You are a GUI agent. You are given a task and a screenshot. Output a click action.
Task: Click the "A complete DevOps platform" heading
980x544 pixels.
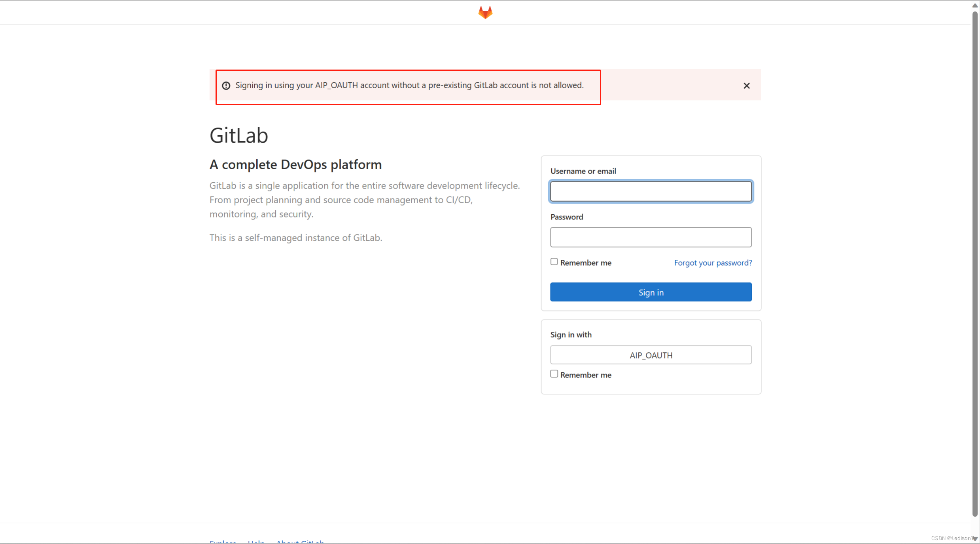[x=295, y=164]
